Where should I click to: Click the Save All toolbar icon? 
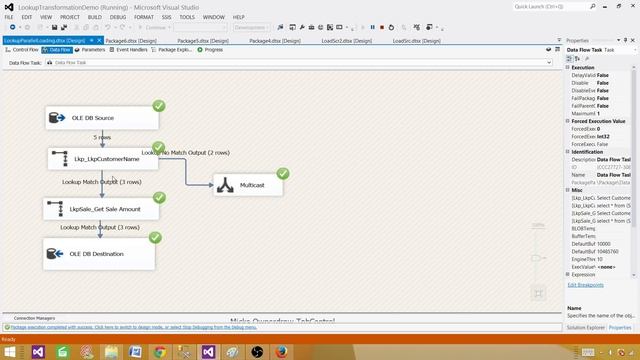(64, 27)
